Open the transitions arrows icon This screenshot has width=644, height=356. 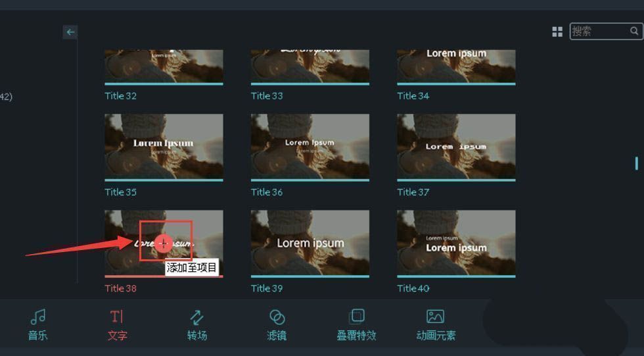point(196,317)
